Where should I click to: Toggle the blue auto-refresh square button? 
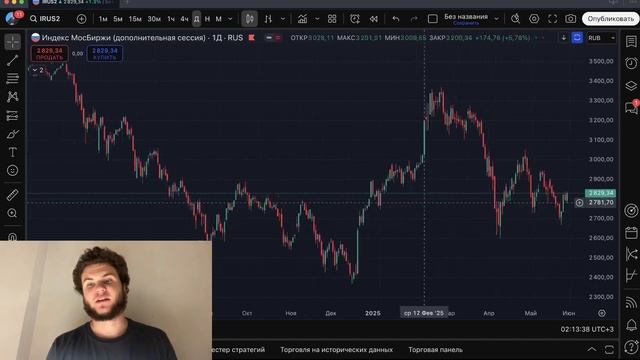tap(577, 38)
